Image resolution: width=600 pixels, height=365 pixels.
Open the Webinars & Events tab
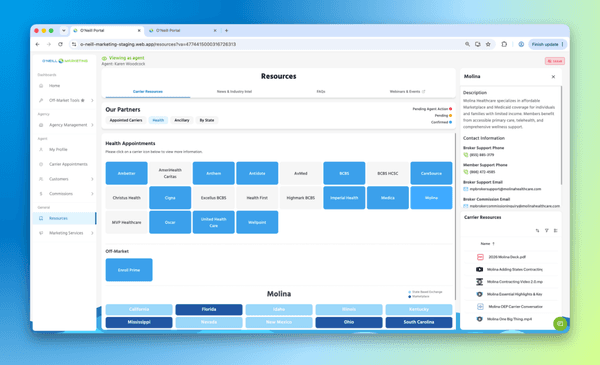click(407, 92)
